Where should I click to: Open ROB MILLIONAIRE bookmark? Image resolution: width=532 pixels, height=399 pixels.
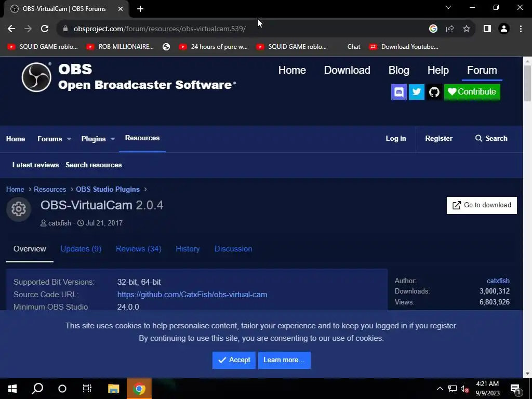click(x=120, y=47)
